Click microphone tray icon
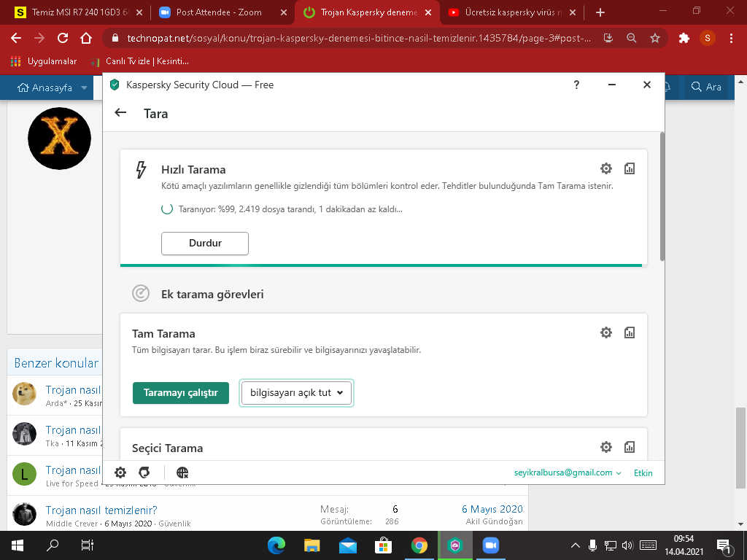Image resolution: width=747 pixels, height=560 pixels. [x=592, y=545]
